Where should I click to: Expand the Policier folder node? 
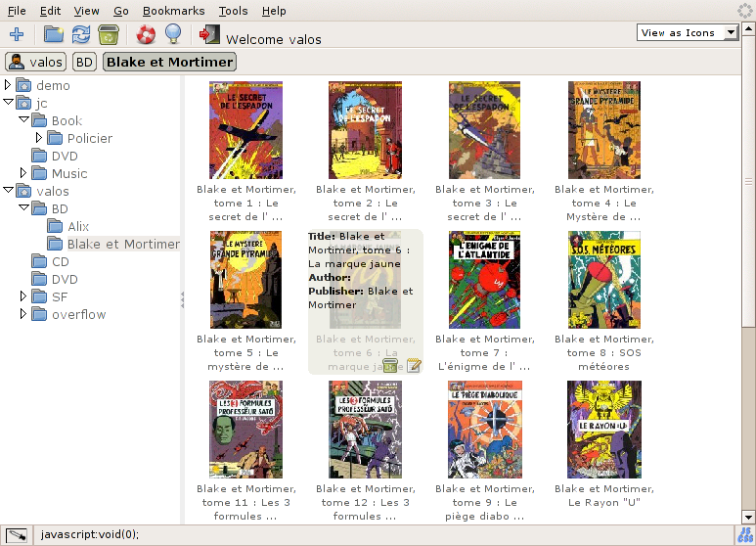tap(38, 138)
